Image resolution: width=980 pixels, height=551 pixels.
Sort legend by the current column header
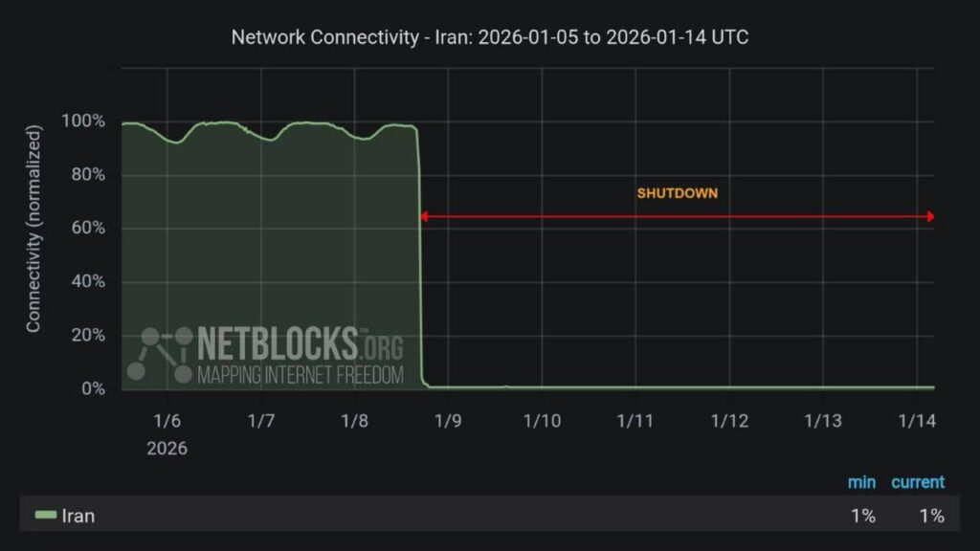tap(917, 482)
